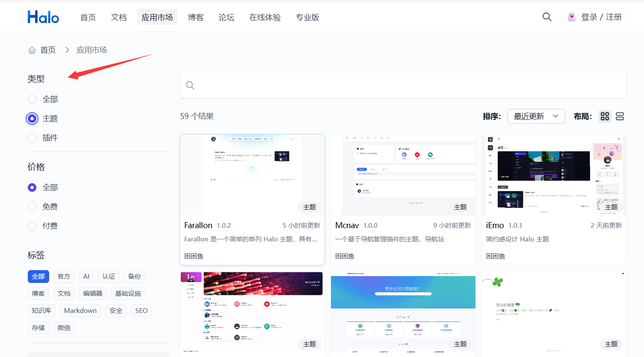Open the 最近更新 sort dropdown

536,116
